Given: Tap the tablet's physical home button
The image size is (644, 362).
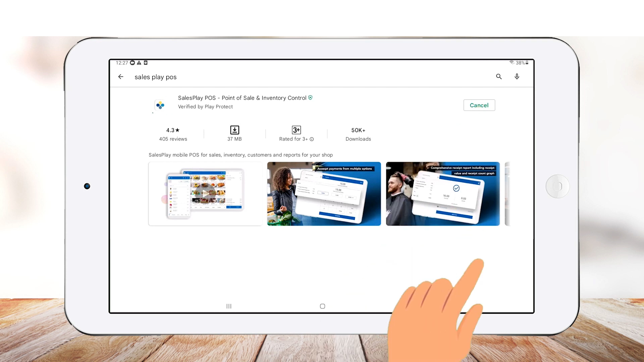Looking at the screenshot, I should click(557, 186).
